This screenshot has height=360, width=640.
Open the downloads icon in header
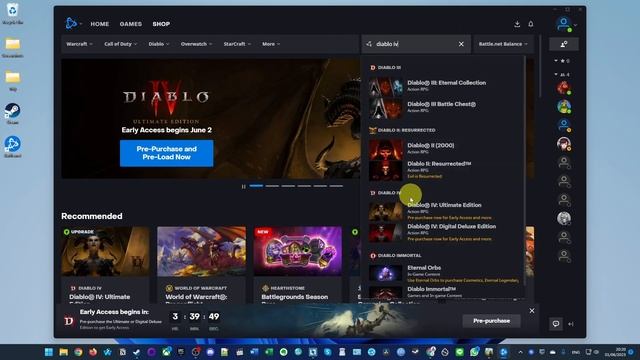pyautogui.click(x=517, y=24)
